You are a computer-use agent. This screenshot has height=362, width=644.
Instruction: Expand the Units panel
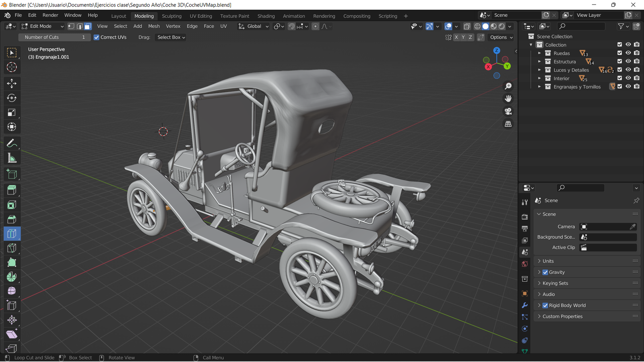(548, 261)
